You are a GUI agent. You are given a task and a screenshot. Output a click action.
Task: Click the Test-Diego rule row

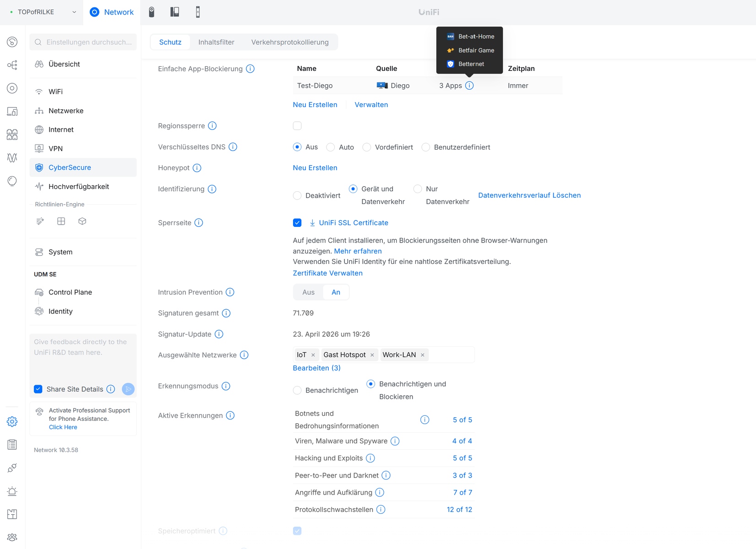coord(428,86)
